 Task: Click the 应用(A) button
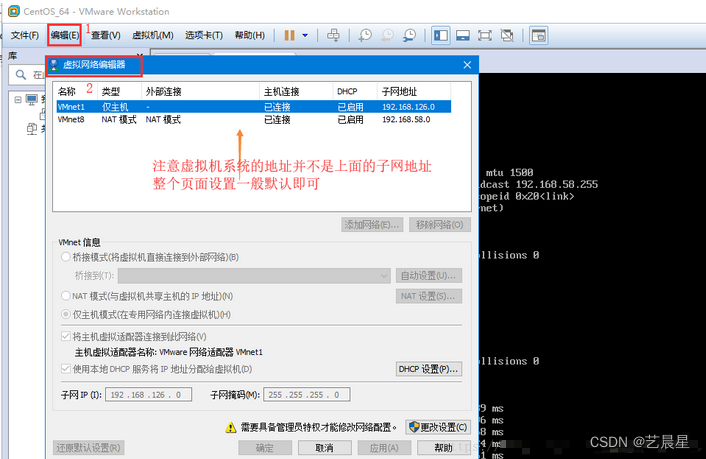[384, 448]
